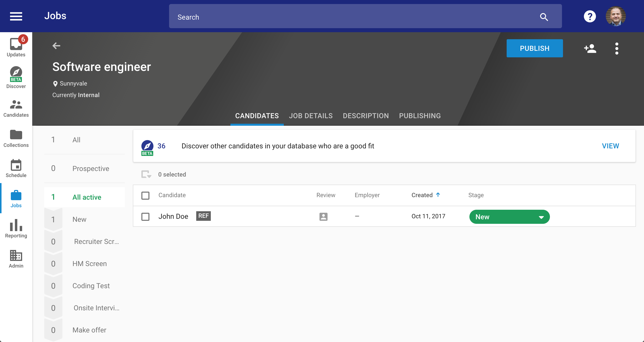Open the hamburger navigation menu
The image size is (644, 342).
coord(16,16)
